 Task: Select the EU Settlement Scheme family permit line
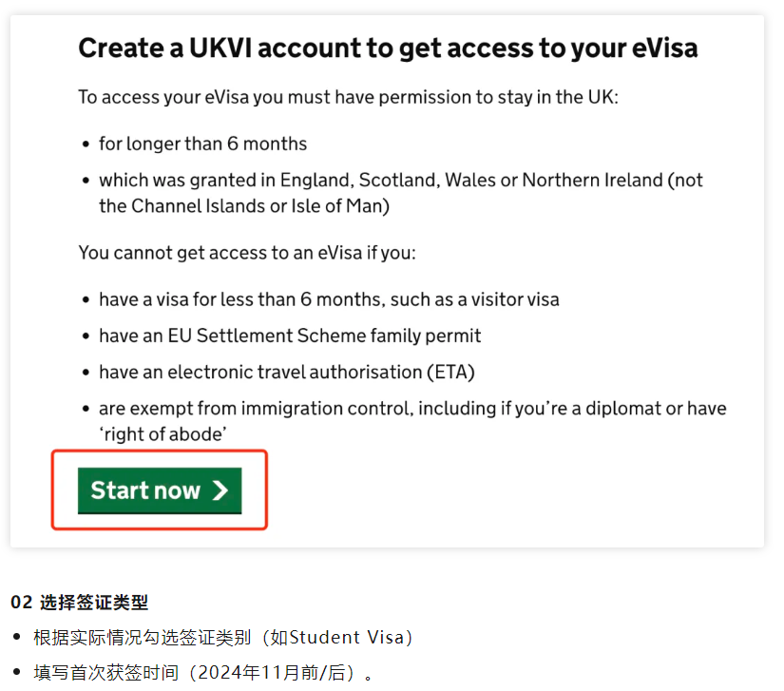point(290,336)
